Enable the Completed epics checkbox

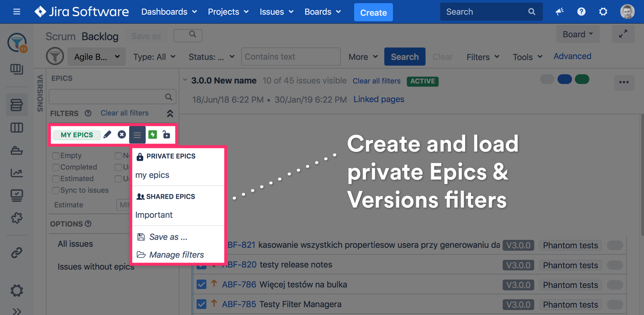click(56, 167)
